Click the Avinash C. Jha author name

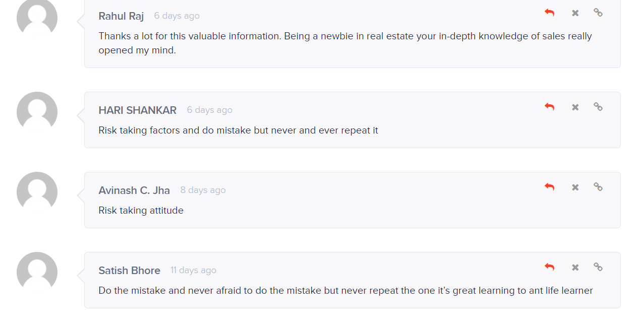click(134, 190)
